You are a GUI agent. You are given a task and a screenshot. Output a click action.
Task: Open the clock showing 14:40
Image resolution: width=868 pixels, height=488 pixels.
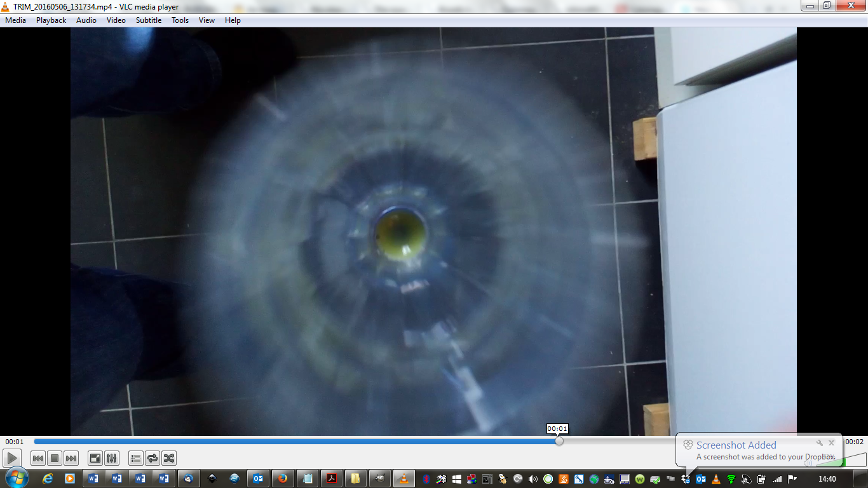pos(827,479)
